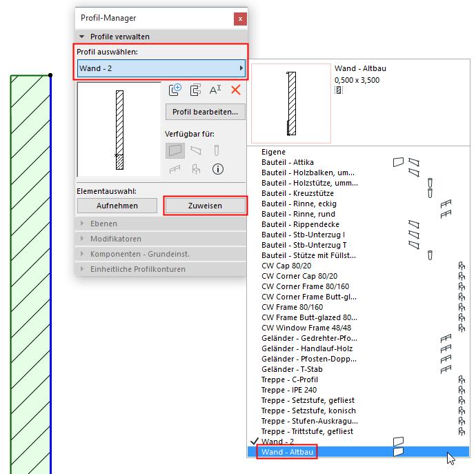The width and height of the screenshot is (476, 474).
Task: Select Wand - 2 profile entry
Action: [358, 442]
